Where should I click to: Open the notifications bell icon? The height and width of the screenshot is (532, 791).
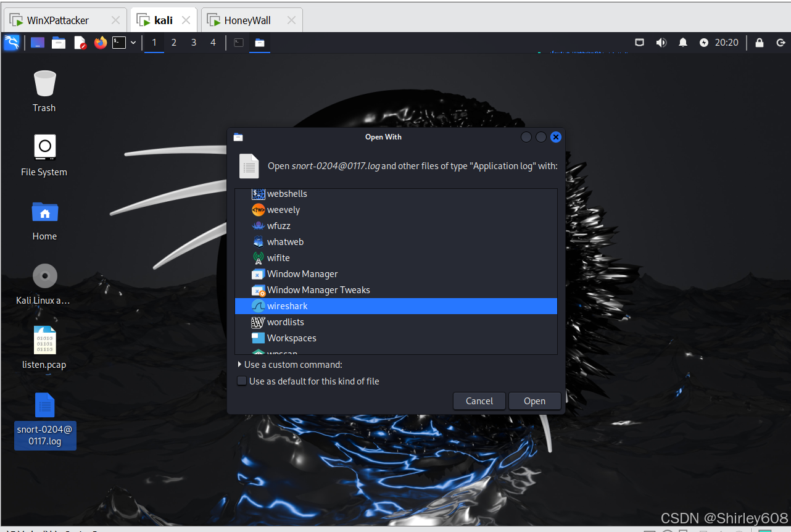click(683, 43)
